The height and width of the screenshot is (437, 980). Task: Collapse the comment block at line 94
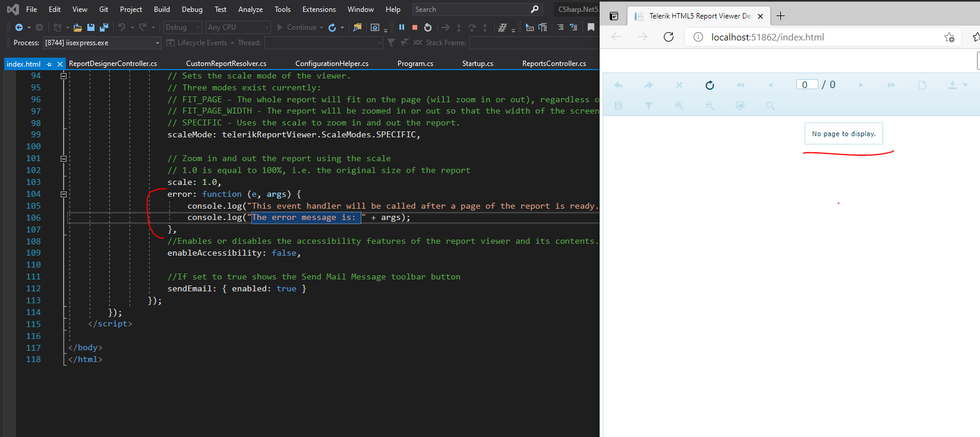[x=64, y=76]
